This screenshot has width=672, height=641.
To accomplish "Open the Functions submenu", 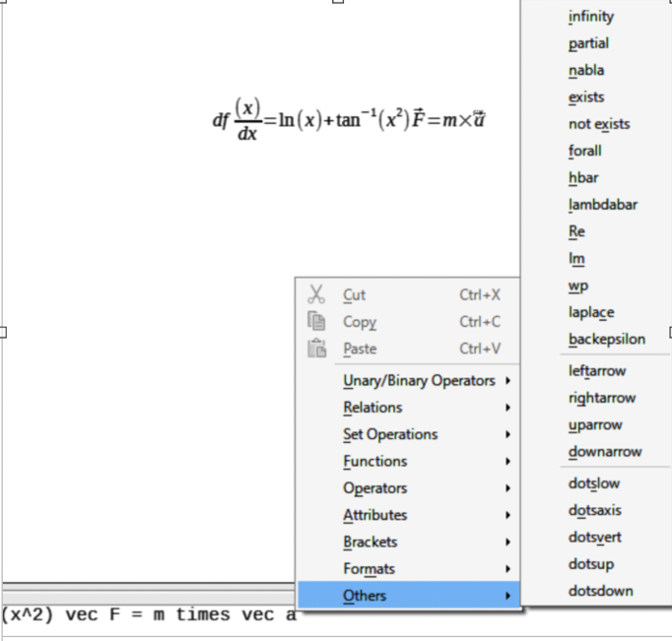I will [x=409, y=461].
